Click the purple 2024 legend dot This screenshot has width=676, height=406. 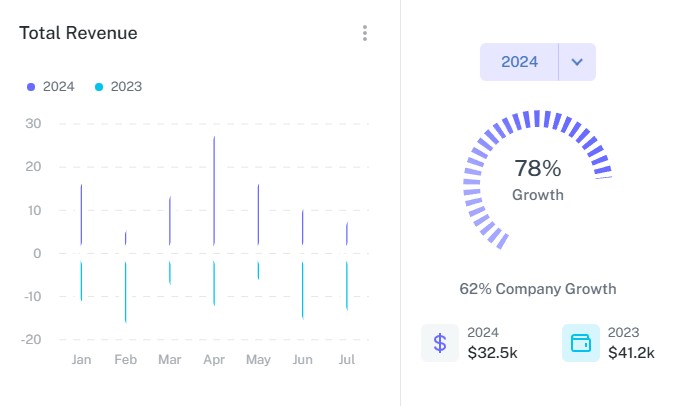point(32,87)
